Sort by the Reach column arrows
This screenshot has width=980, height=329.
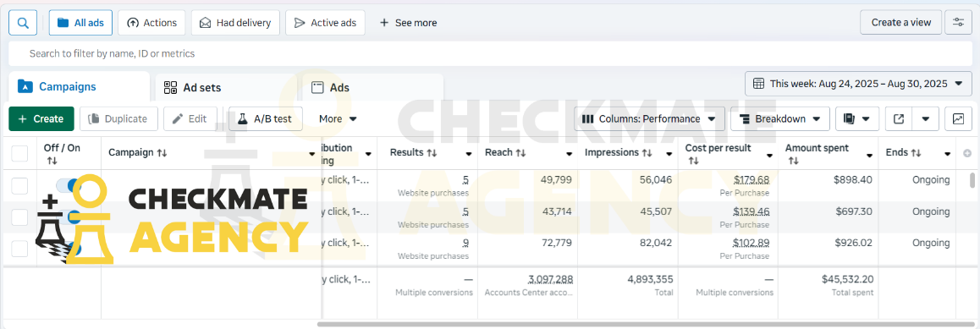[521, 153]
